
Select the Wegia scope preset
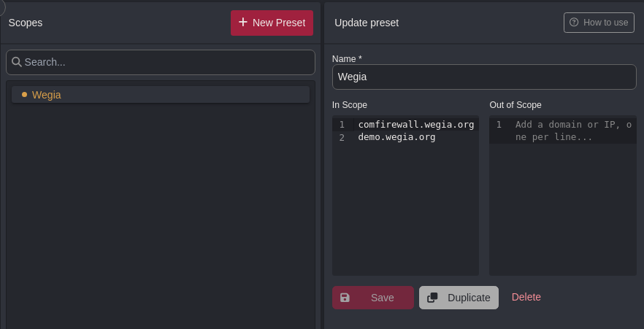[161, 95]
